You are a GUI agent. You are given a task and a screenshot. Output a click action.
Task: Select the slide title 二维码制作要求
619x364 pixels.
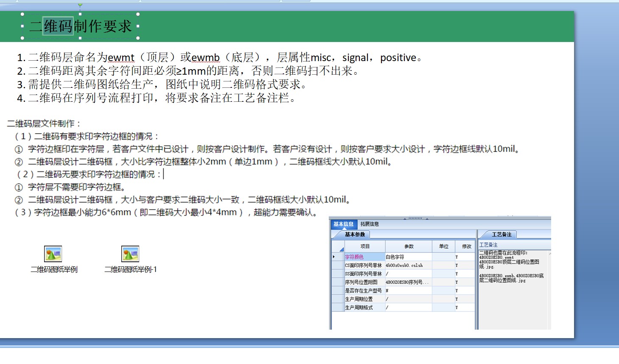(81, 26)
